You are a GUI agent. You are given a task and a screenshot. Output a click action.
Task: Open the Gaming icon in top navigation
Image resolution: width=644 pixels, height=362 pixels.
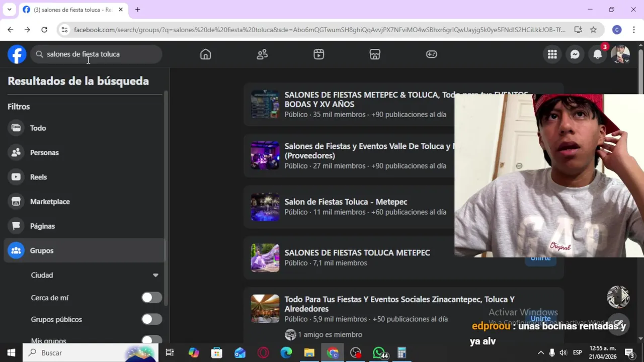pyautogui.click(x=432, y=54)
